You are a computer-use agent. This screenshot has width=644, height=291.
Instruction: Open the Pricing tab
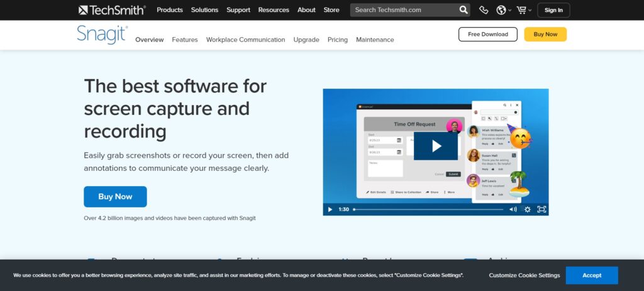click(x=338, y=40)
